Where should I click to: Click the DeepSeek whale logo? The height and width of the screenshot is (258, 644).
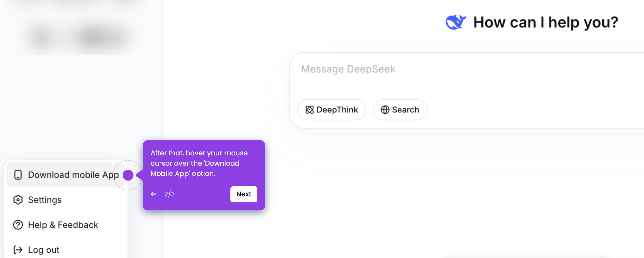click(455, 22)
